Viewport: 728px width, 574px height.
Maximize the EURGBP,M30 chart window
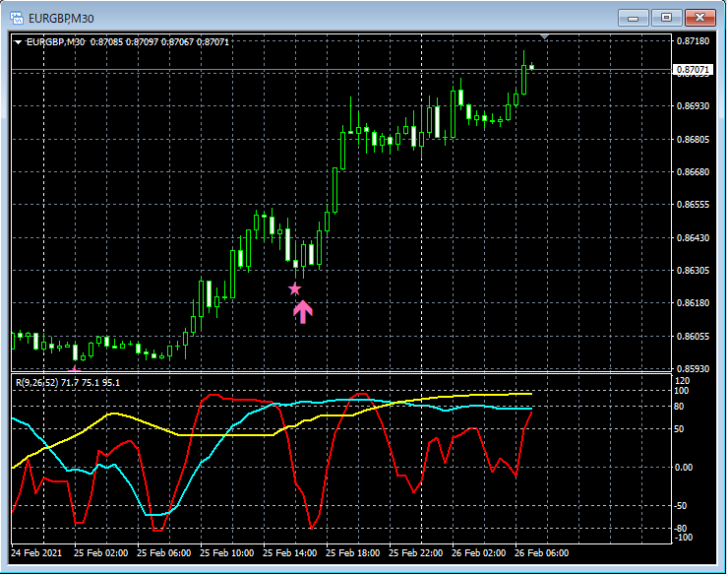pyautogui.click(x=666, y=18)
